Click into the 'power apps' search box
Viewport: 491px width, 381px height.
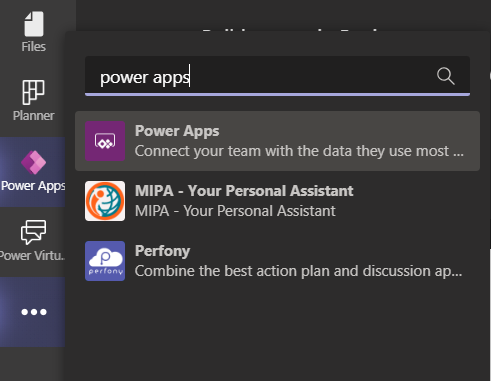click(x=277, y=76)
